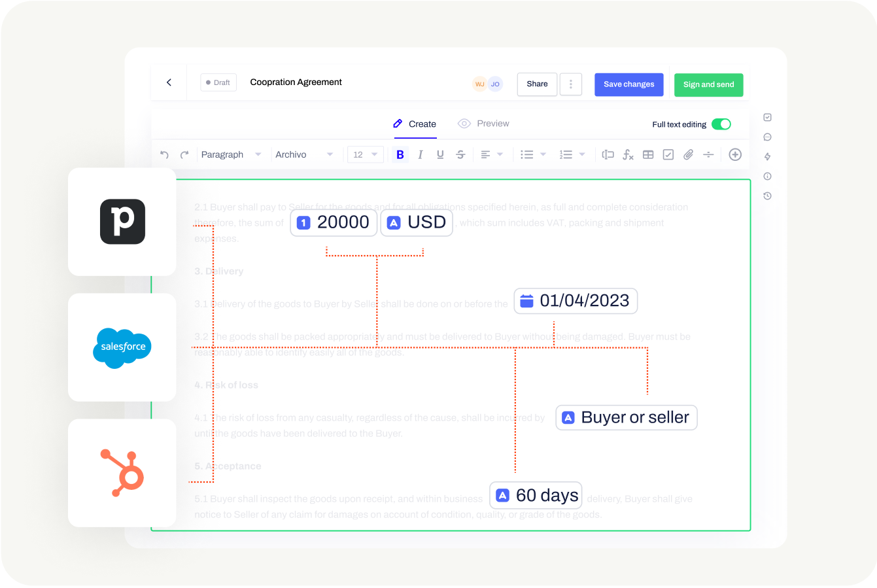
Task: Click Save changes
Action: coord(628,84)
